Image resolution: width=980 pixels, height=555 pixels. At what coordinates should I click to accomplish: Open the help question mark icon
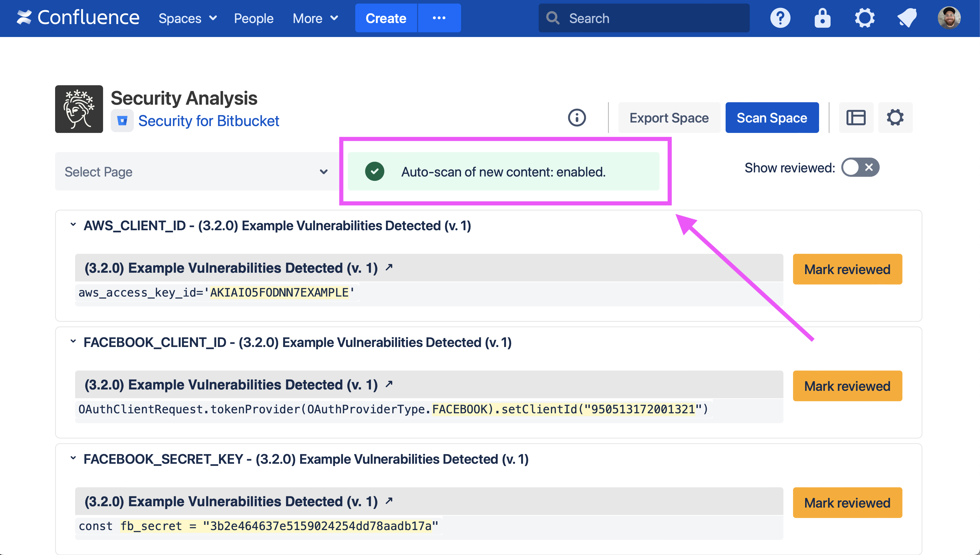point(780,18)
